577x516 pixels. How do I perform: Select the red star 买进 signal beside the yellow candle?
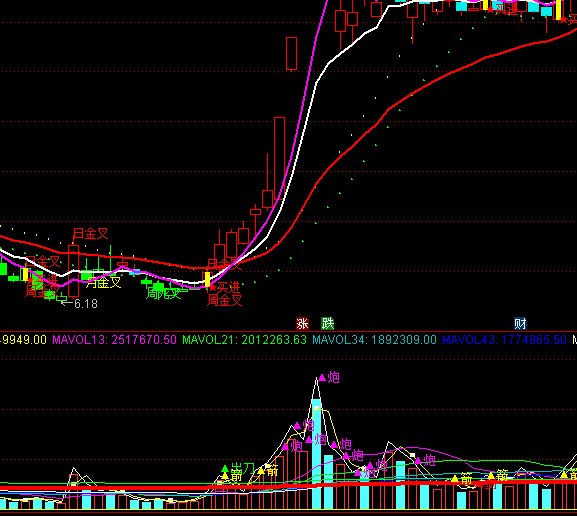pos(225,287)
